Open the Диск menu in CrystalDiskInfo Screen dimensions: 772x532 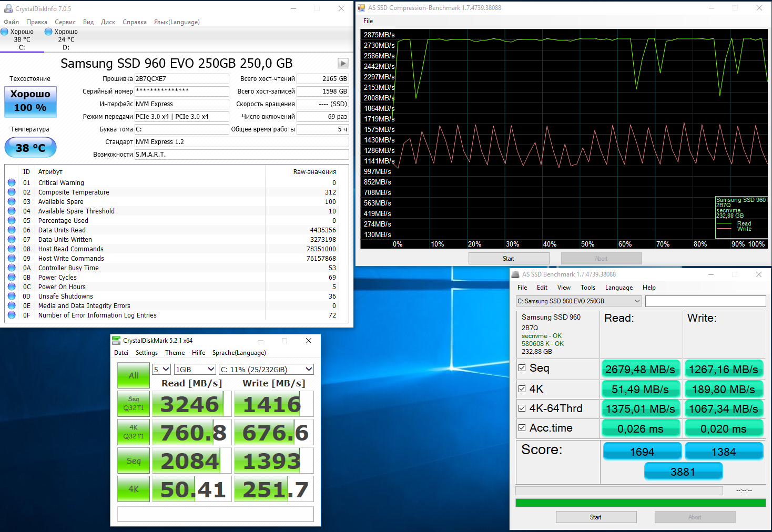click(108, 22)
